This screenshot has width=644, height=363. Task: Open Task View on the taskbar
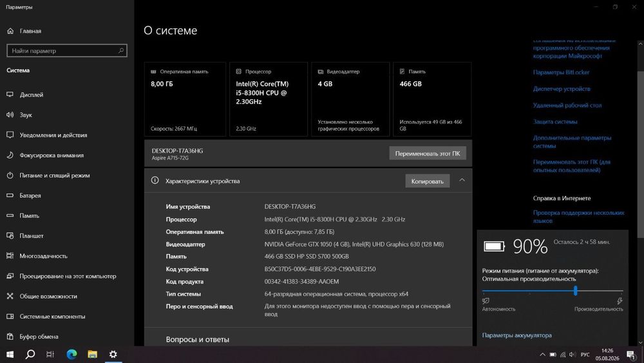50,355
